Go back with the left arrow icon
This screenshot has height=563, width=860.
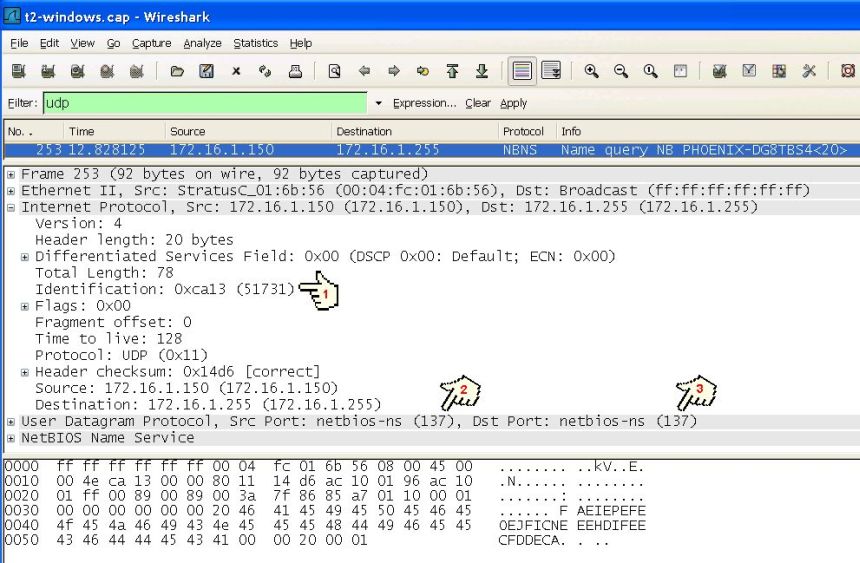tap(365, 71)
